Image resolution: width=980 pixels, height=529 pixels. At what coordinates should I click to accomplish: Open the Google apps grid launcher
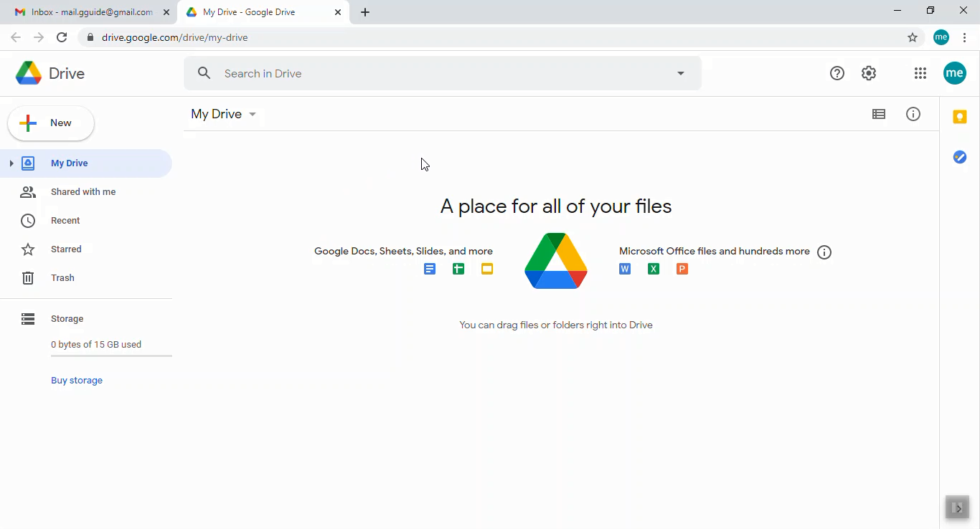pyautogui.click(x=920, y=72)
